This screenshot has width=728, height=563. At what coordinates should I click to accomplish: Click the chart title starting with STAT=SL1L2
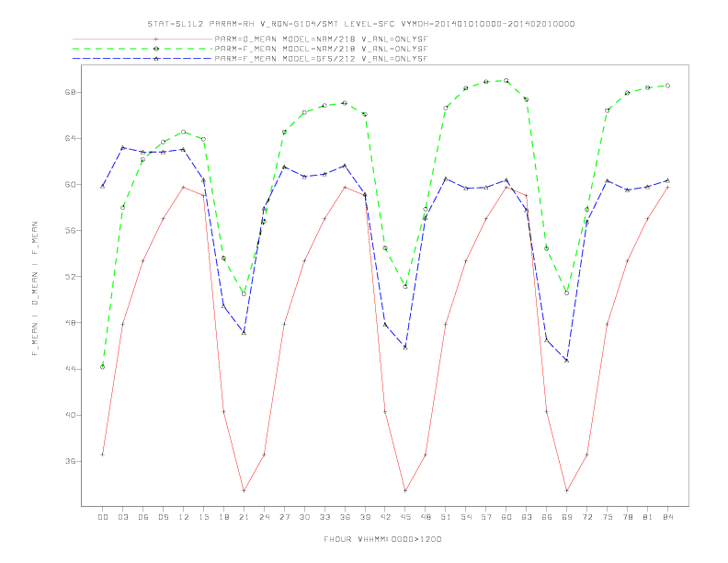click(360, 24)
